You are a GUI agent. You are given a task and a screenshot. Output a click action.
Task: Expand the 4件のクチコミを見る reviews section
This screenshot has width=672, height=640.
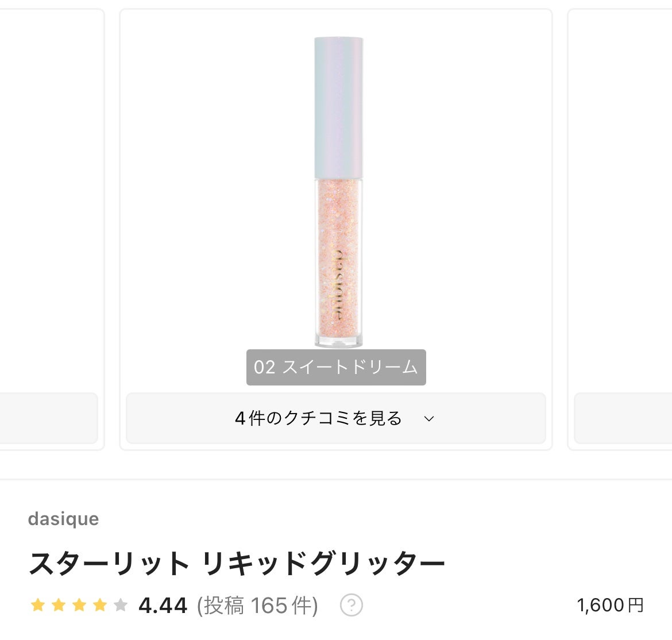click(x=335, y=419)
